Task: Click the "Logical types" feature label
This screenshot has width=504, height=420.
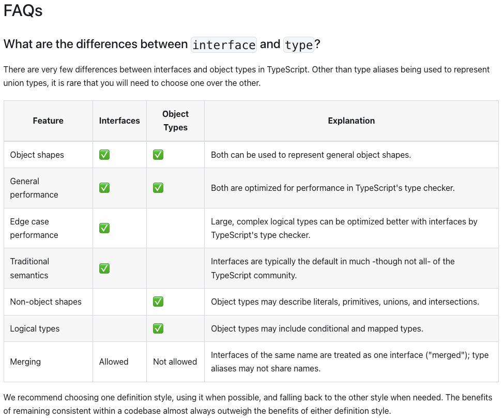Action: coord(35,328)
